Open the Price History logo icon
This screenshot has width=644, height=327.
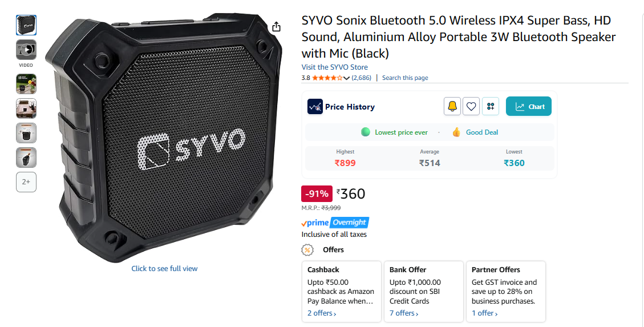pyautogui.click(x=315, y=107)
